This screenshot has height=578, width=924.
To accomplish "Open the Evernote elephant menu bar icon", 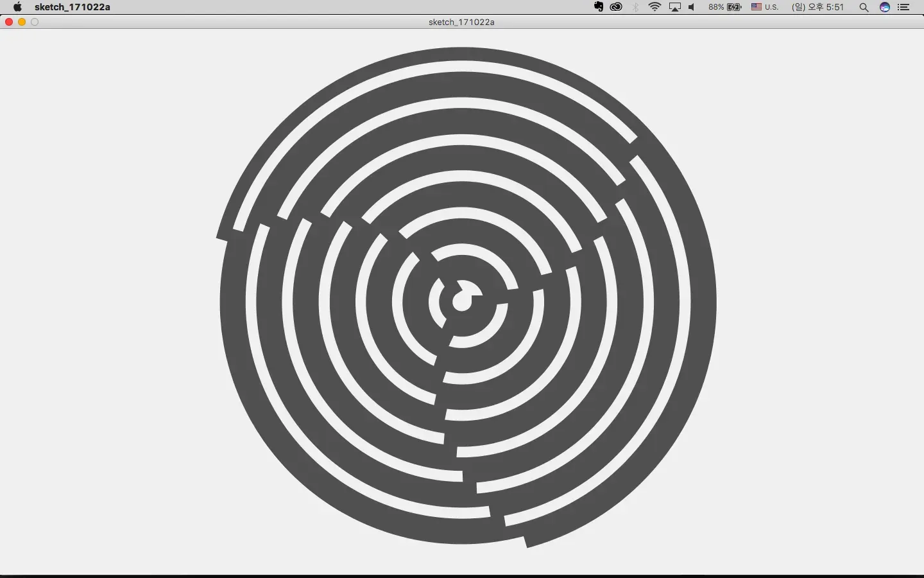I will pos(598,7).
